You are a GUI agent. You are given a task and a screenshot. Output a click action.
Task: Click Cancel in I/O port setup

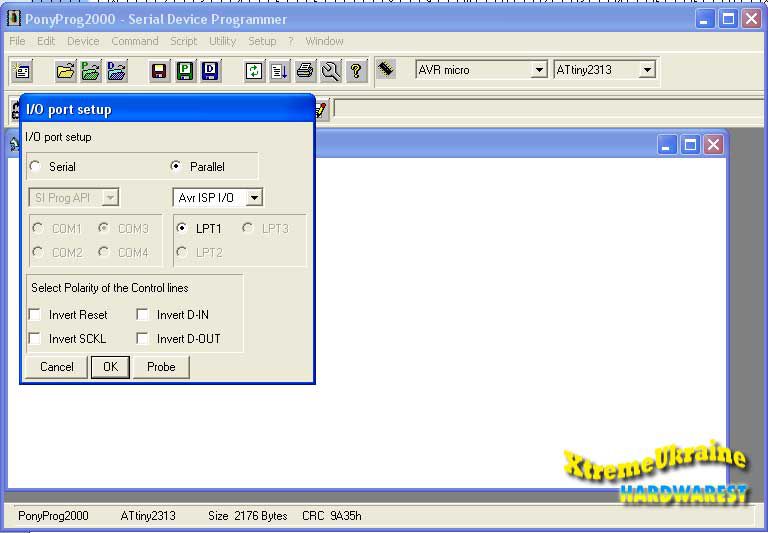pos(56,367)
